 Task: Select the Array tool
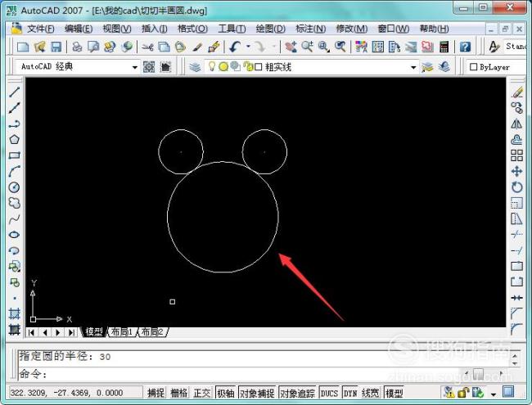(x=516, y=155)
